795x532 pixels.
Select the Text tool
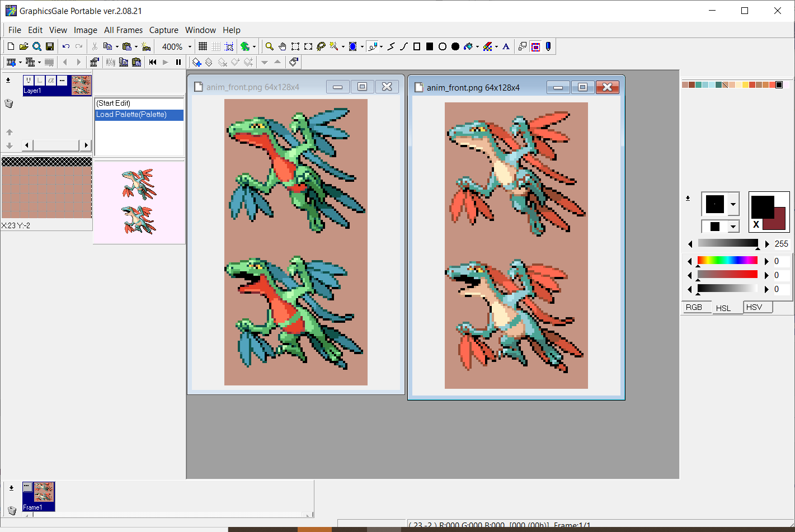[506, 46]
